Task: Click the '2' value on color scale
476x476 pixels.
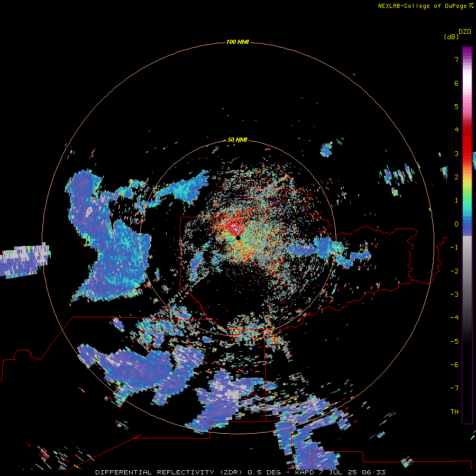Action: (x=456, y=177)
